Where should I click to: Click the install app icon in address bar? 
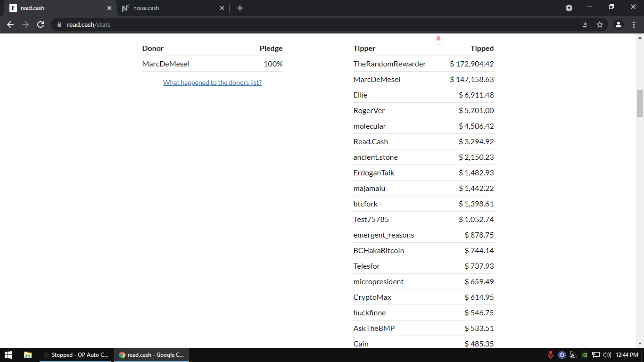(x=585, y=25)
